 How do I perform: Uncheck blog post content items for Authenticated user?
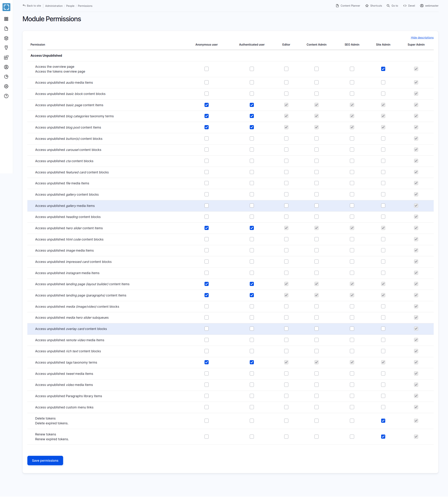click(252, 127)
